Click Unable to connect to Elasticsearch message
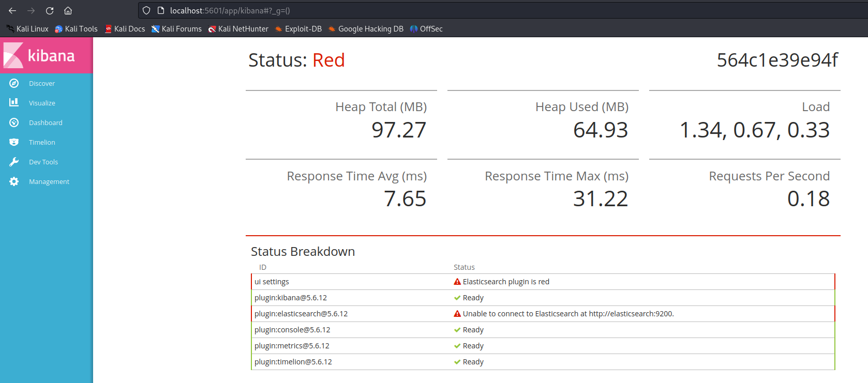 (x=568, y=314)
